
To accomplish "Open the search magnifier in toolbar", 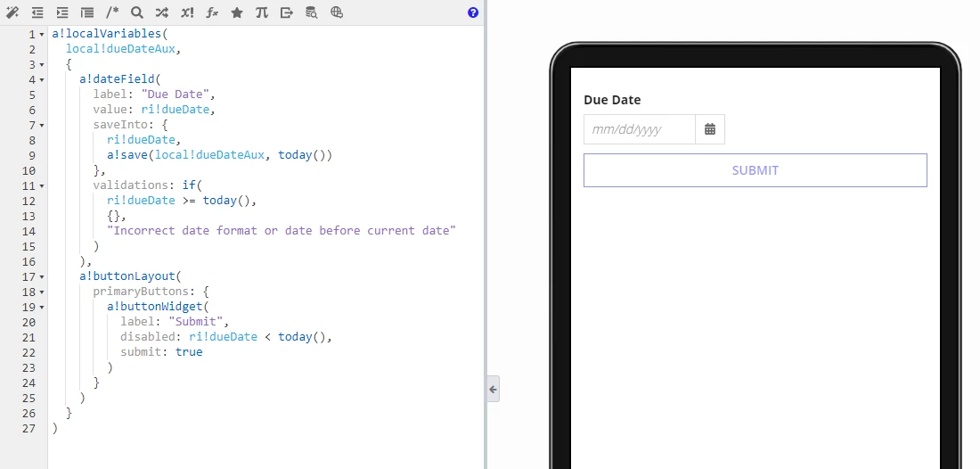I will click(137, 12).
